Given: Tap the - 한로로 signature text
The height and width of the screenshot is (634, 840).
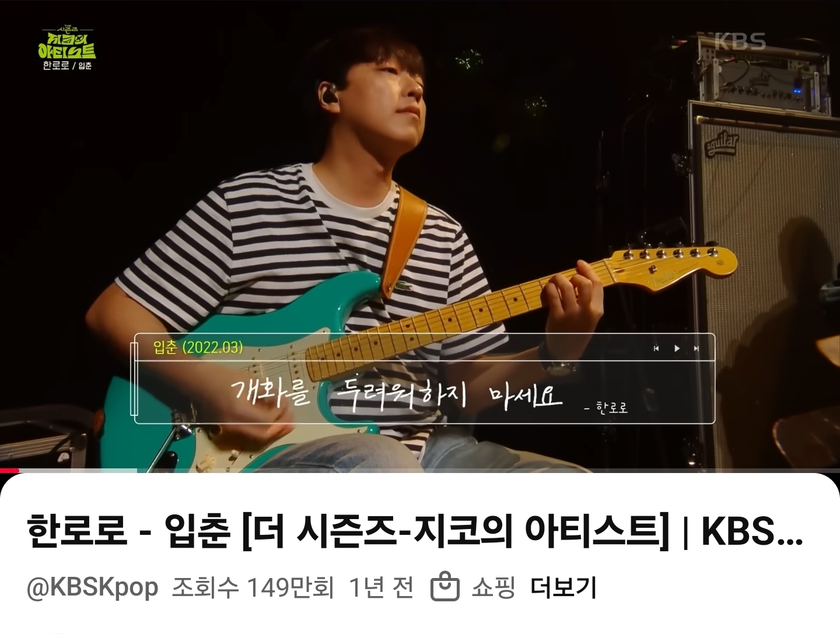Looking at the screenshot, I should pos(606,407).
